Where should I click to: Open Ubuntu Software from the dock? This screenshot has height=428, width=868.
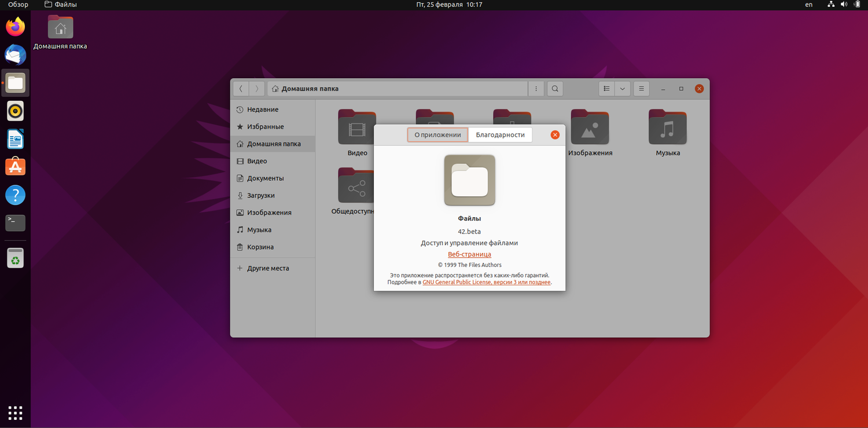[x=16, y=167]
